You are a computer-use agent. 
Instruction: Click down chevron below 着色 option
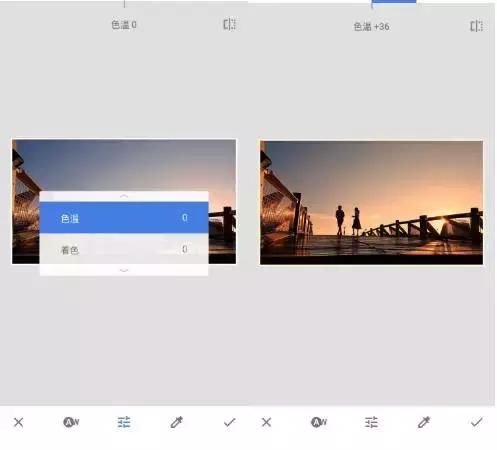(x=124, y=270)
